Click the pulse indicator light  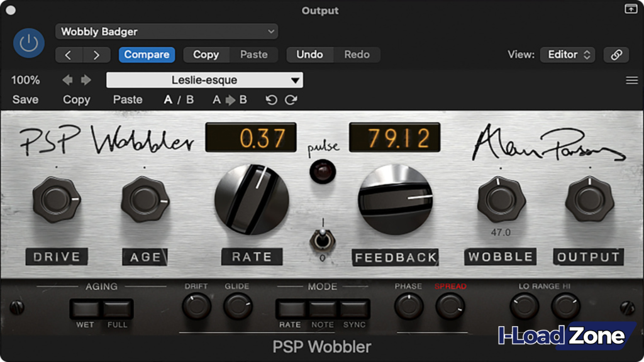pyautogui.click(x=323, y=170)
